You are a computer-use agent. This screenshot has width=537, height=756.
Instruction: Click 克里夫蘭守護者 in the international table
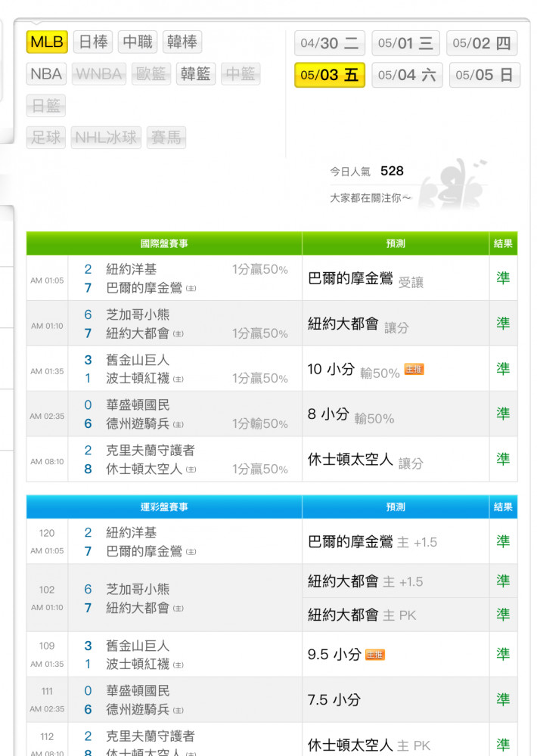151,451
